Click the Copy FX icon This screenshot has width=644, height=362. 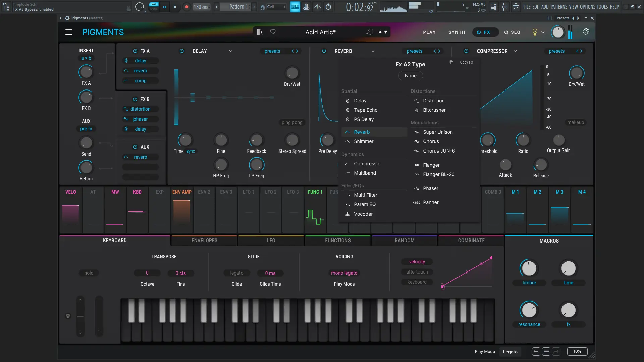(x=451, y=62)
